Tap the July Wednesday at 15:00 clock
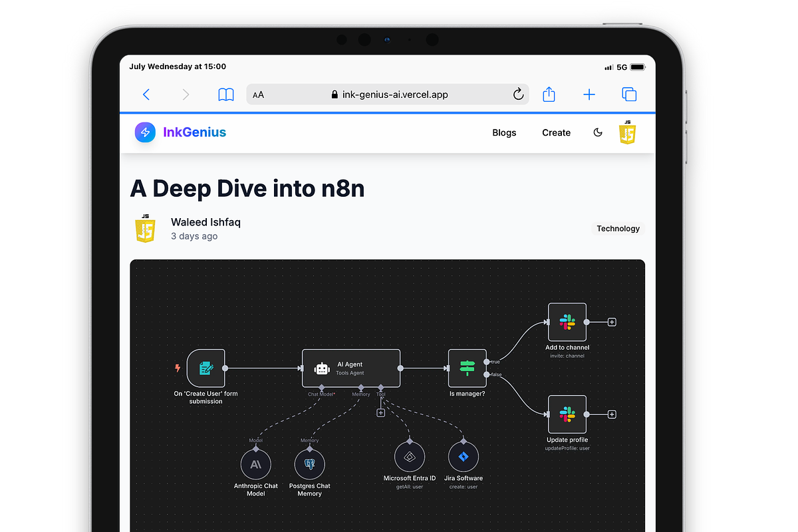The image size is (798, 532). [178, 66]
